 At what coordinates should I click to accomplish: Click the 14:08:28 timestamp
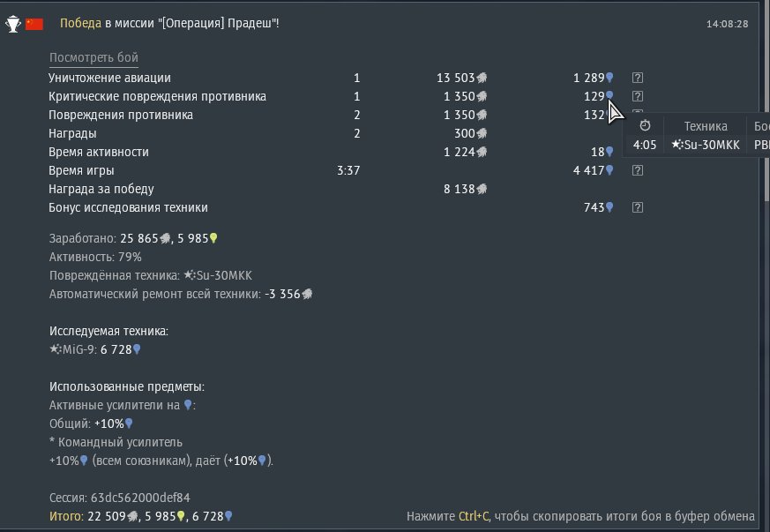tap(727, 24)
